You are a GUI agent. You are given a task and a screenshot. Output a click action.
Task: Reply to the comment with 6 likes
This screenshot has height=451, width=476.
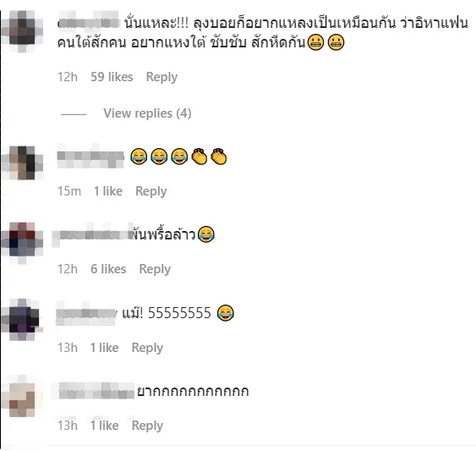155,269
